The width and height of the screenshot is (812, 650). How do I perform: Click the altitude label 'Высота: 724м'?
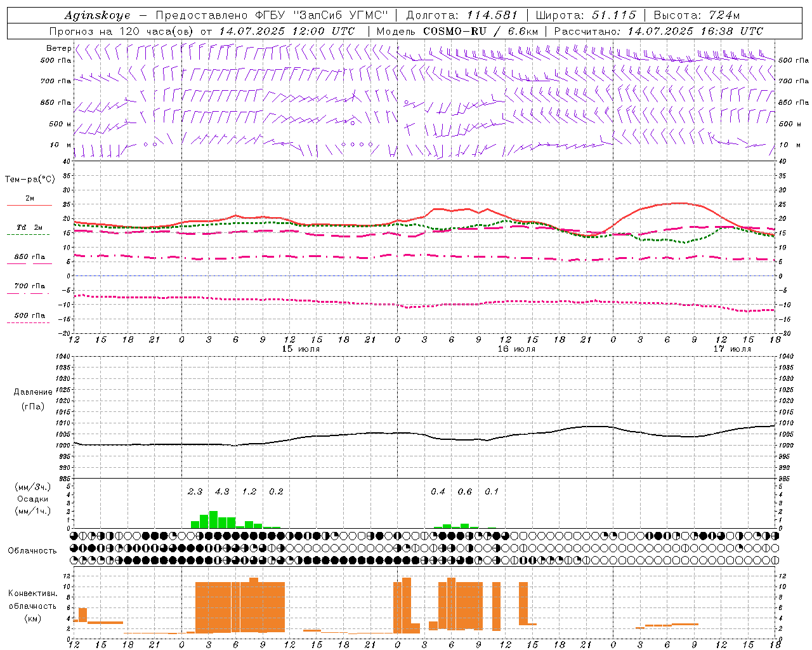pyautogui.click(x=697, y=15)
